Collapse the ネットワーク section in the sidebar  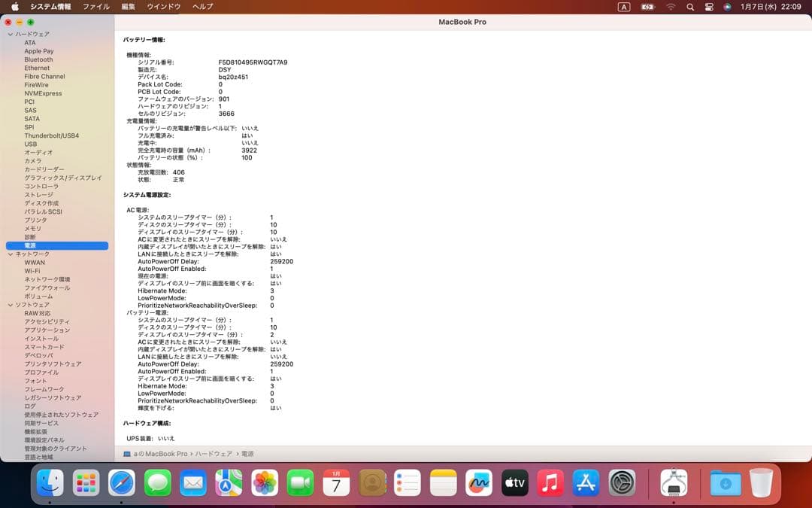(x=11, y=254)
